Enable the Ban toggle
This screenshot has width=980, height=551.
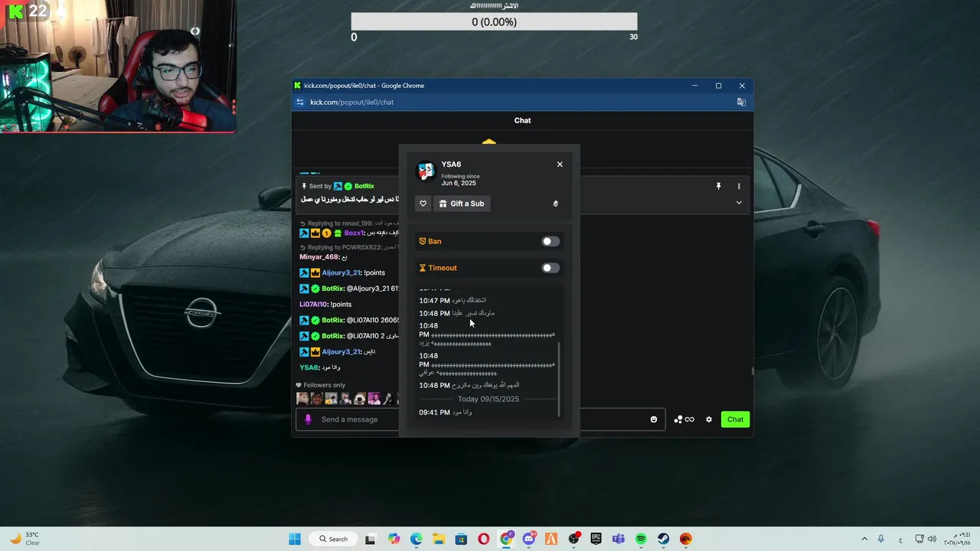tap(550, 242)
